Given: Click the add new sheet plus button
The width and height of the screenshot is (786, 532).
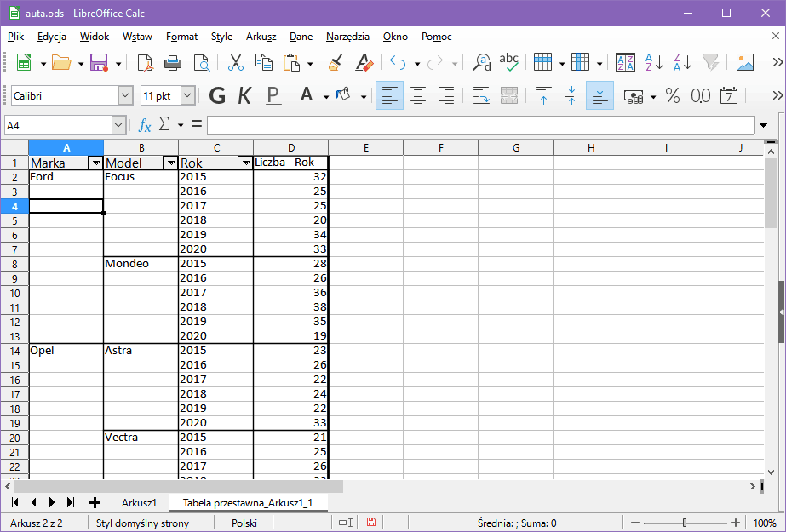Looking at the screenshot, I should (x=95, y=502).
